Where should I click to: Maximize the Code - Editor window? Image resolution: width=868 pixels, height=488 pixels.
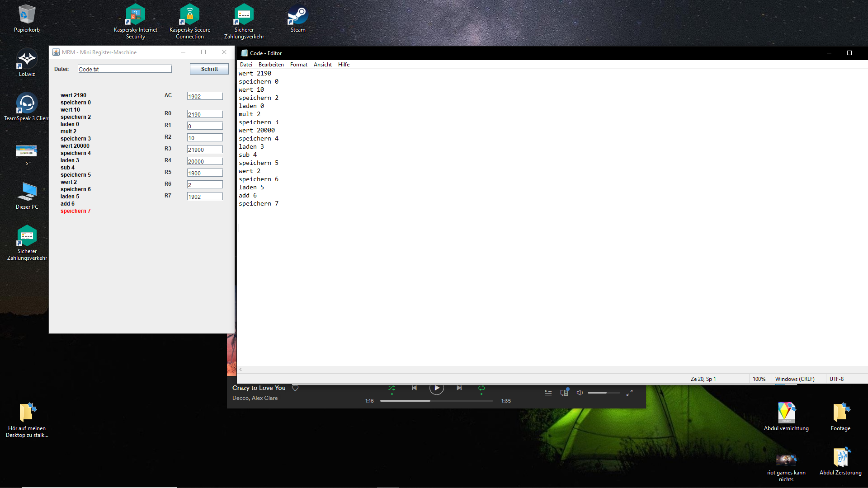point(849,53)
